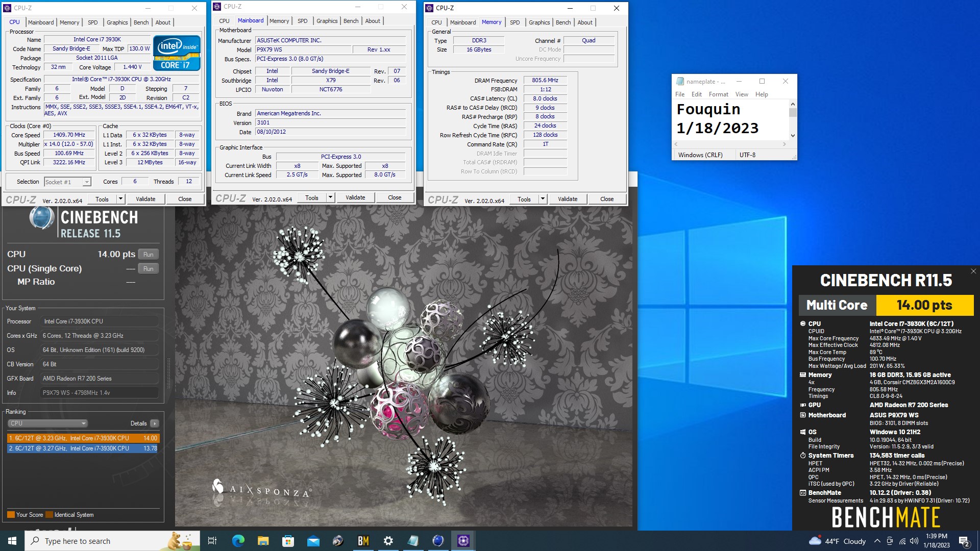
Task: Open Settings gear icon on the taskbar
Action: click(x=388, y=541)
